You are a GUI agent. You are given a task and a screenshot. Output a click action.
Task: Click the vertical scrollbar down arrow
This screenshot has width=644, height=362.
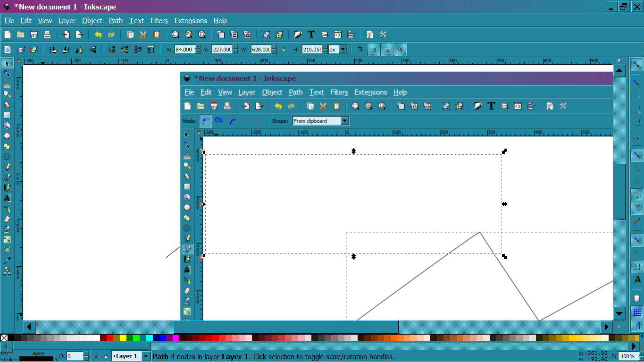point(619,313)
